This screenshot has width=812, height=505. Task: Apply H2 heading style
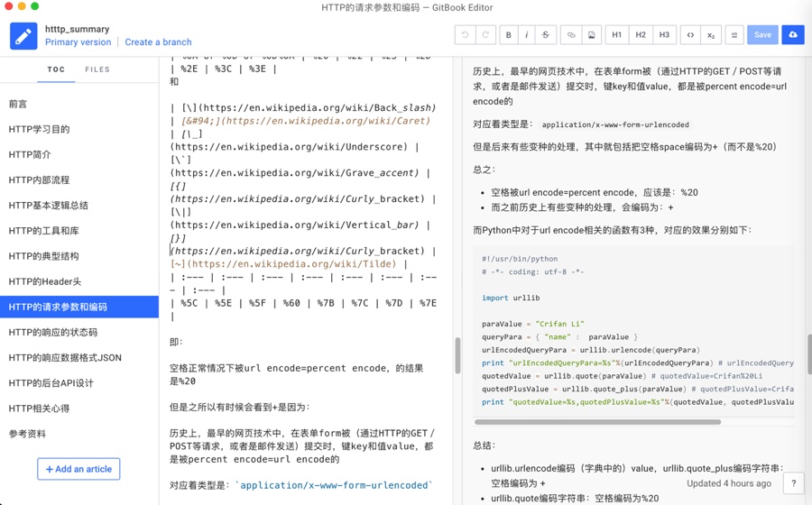(641, 34)
